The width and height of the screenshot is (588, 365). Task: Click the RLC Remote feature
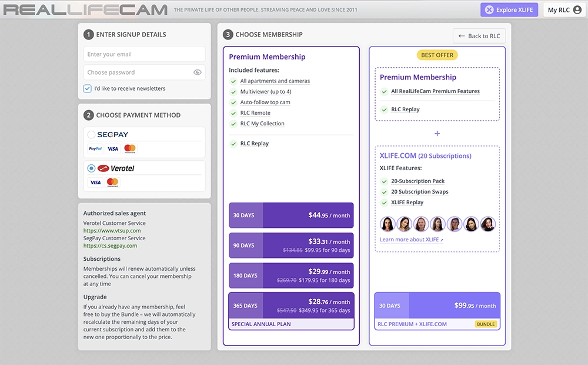click(255, 112)
